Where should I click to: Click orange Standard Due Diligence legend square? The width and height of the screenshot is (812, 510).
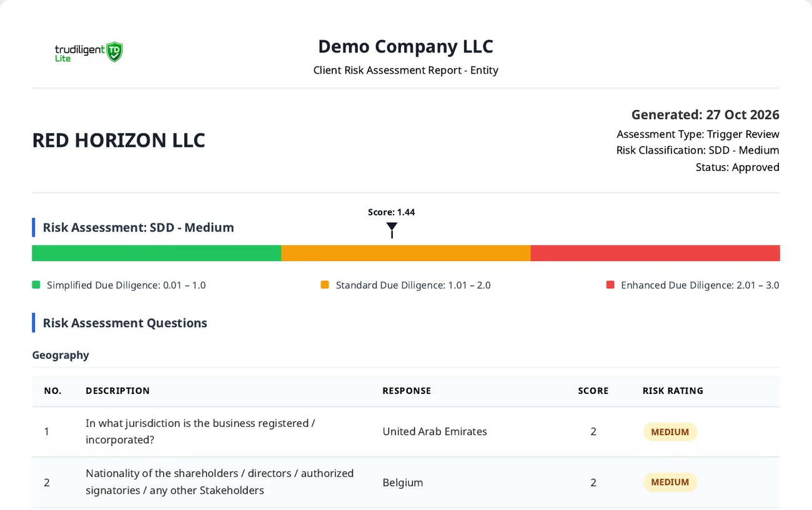pos(325,285)
